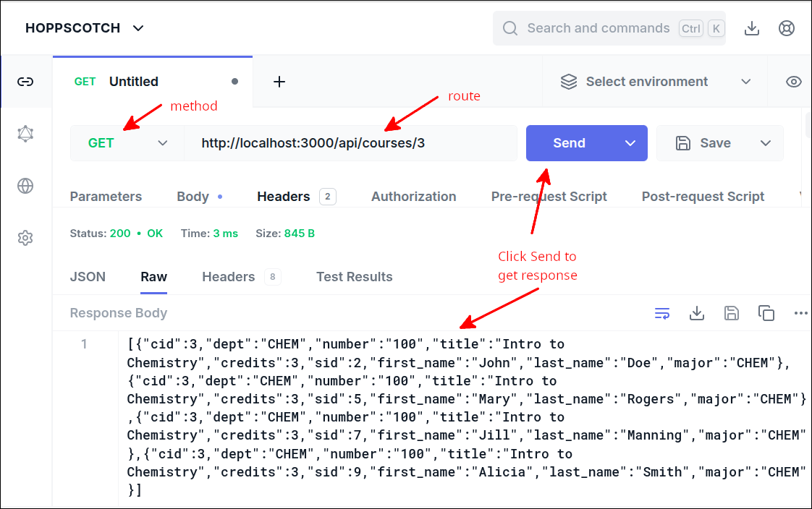Open the GraphQL section in sidebar

coord(25,134)
